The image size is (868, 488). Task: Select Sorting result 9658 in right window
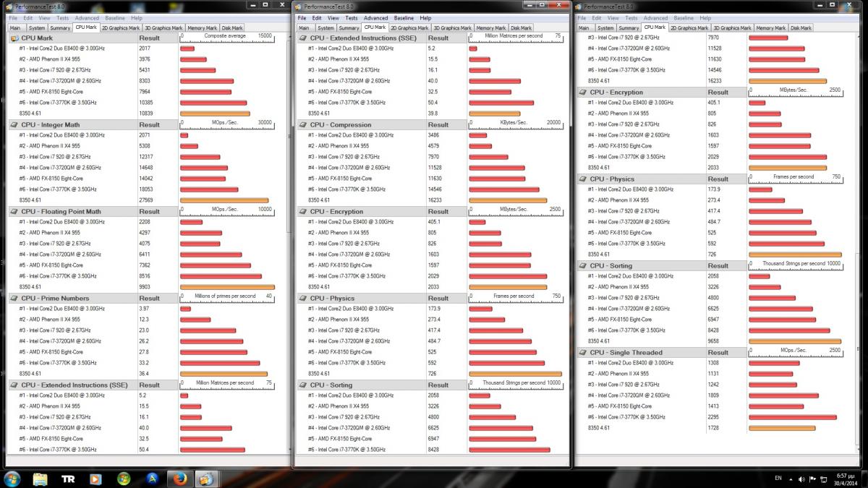(x=714, y=341)
